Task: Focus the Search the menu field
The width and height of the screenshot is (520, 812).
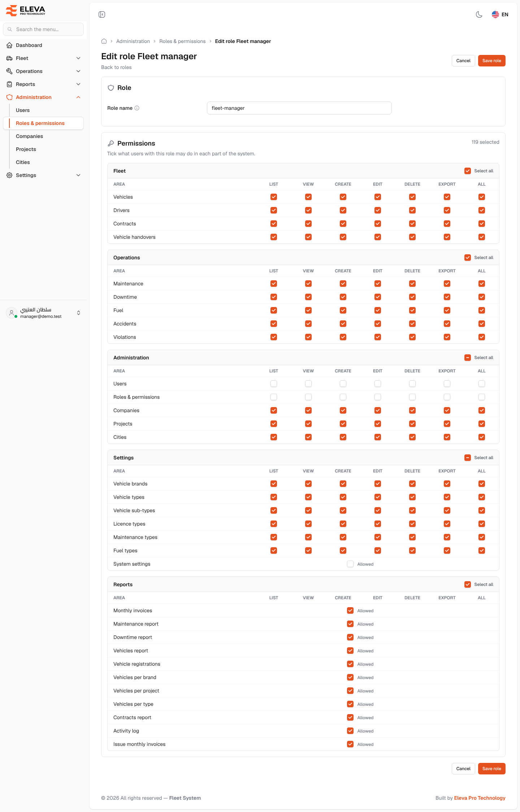Action: tap(43, 29)
